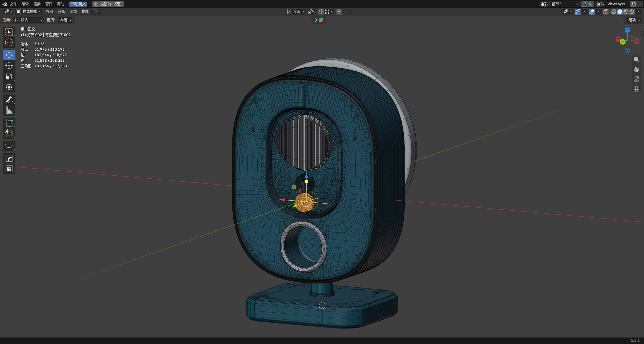Click the Blender logo menu
This screenshot has width=644, height=344.
(x=4, y=4)
